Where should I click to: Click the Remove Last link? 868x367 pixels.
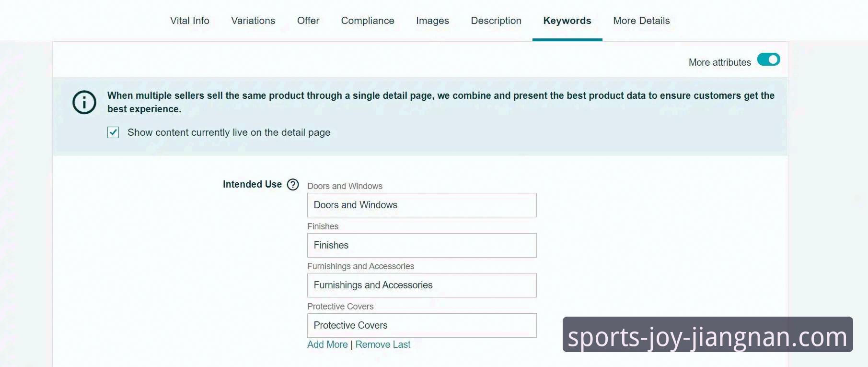pyautogui.click(x=383, y=344)
